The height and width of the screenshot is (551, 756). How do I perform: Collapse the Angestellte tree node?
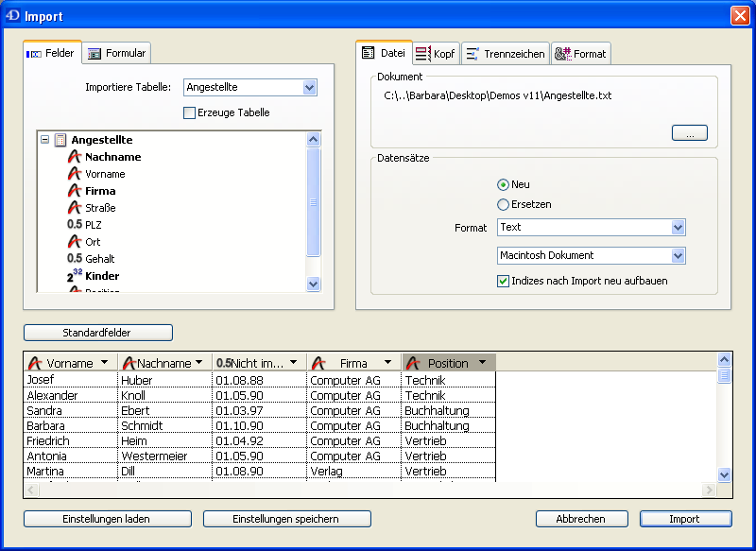click(44, 140)
